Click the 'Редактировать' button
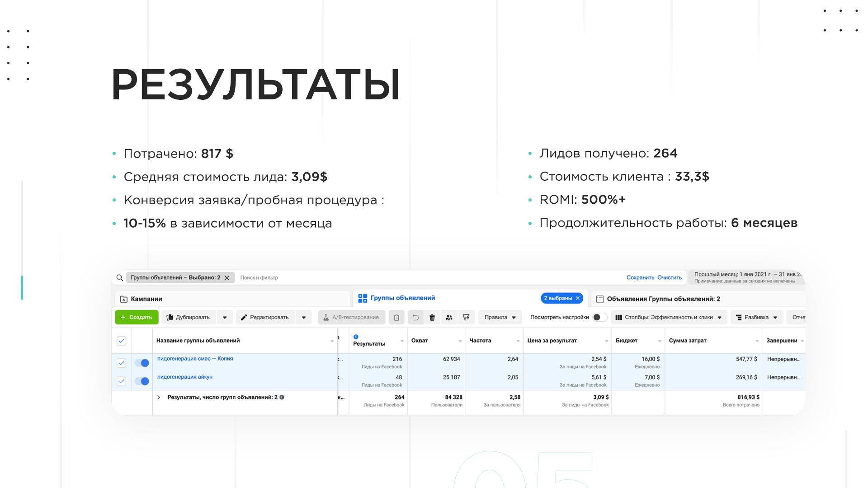The width and height of the screenshot is (868, 488). [x=265, y=317]
